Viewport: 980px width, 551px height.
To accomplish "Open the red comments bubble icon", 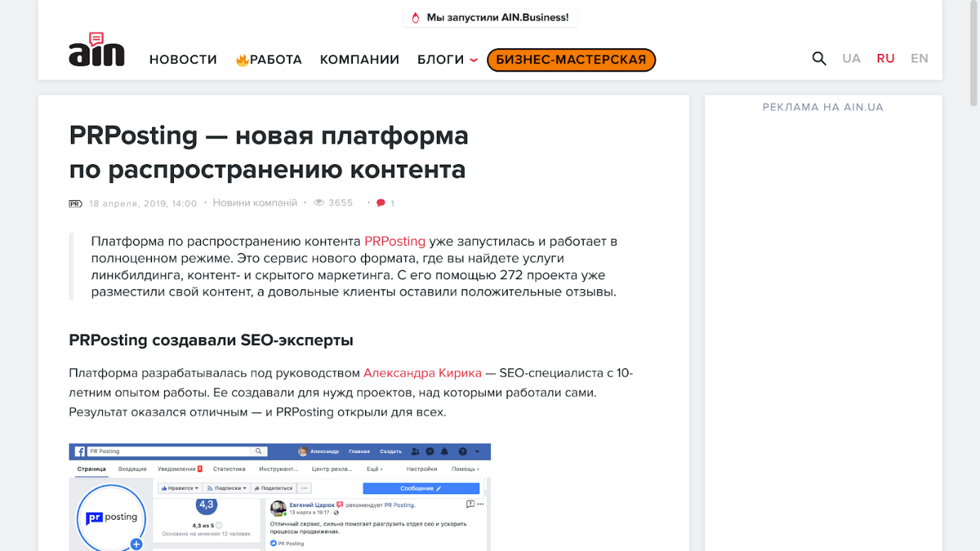I will (x=381, y=203).
